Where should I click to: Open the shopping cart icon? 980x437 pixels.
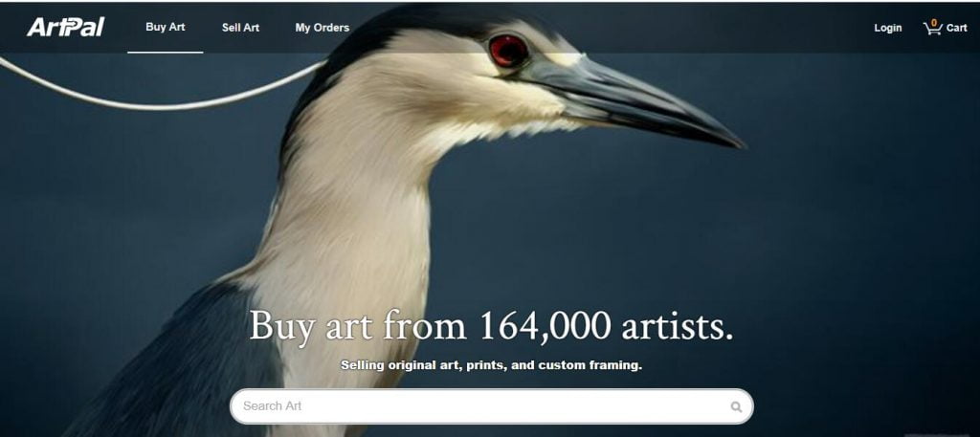(932, 28)
